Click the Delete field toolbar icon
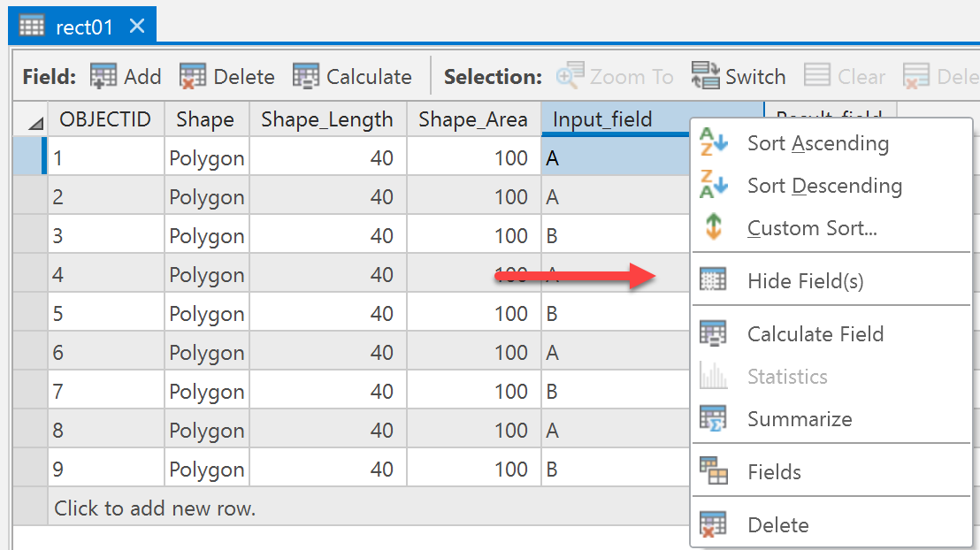 [193, 77]
